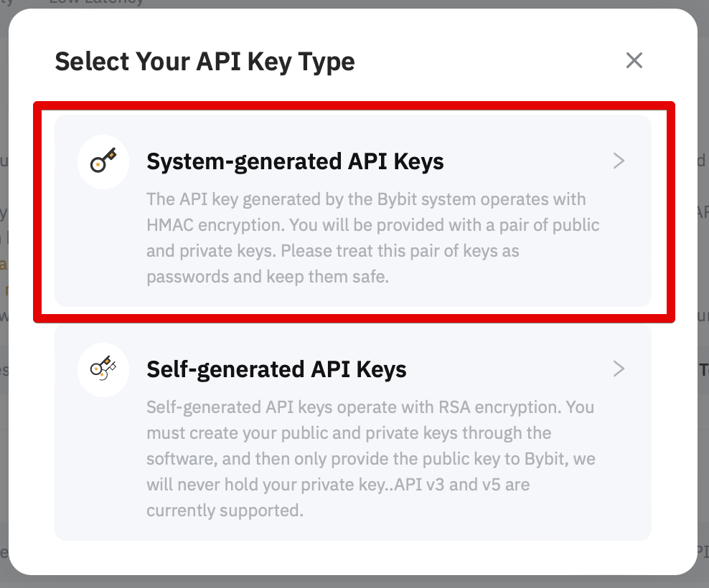Select the Self-generated API Keys heading
Image resolution: width=709 pixels, height=588 pixels.
tap(276, 369)
